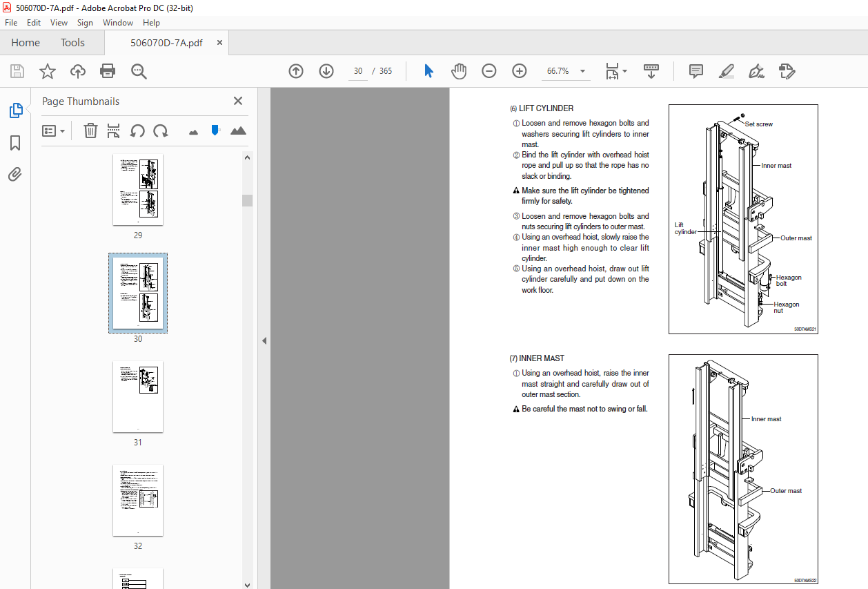Open thumbnail options menu dropdown

54,131
